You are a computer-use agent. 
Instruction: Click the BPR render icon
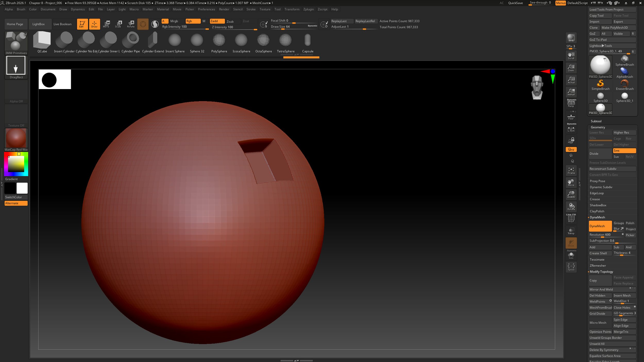point(571,38)
